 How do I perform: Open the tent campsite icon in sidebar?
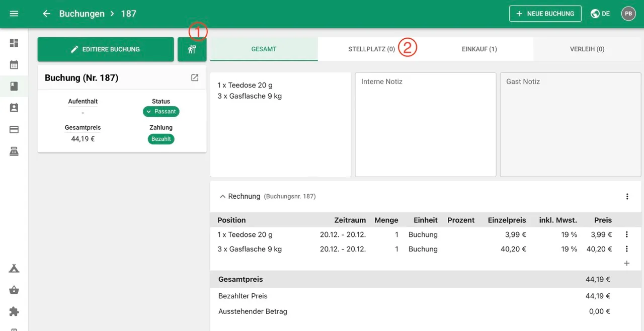click(x=14, y=268)
